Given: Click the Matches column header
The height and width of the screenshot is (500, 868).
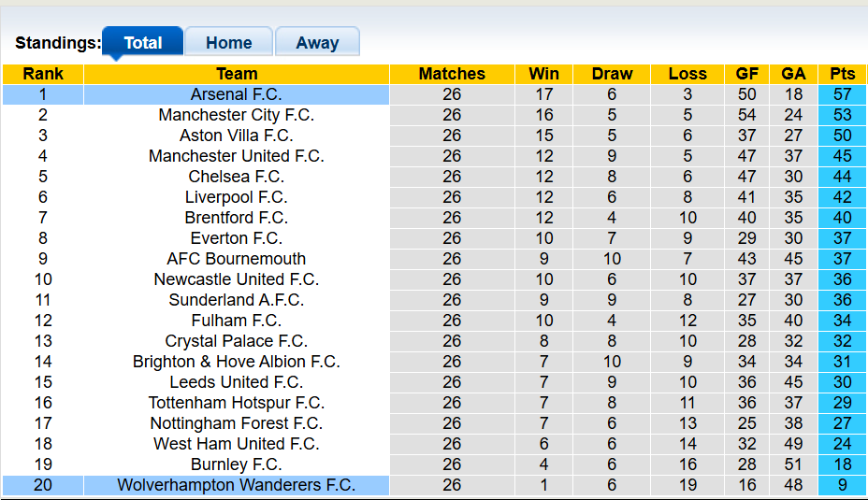Looking at the screenshot, I should point(452,74).
